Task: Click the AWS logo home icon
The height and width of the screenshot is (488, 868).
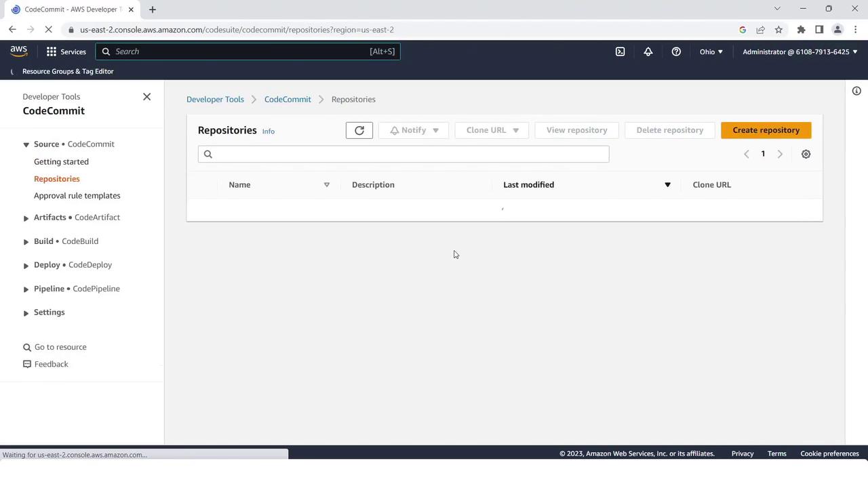Action: (x=19, y=52)
